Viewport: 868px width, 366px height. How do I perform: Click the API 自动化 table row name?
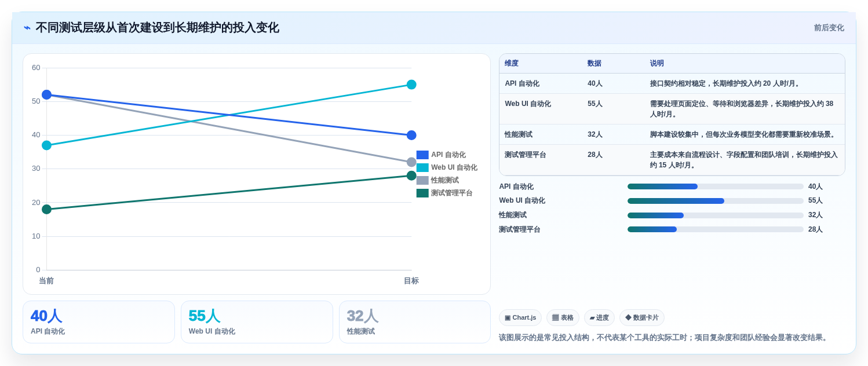[x=522, y=83]
